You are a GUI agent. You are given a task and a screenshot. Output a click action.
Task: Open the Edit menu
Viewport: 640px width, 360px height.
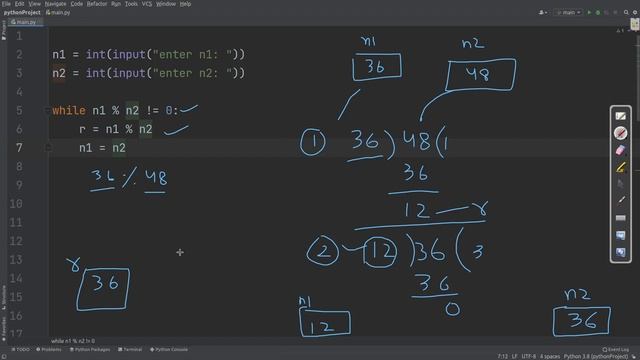(19, 4)
